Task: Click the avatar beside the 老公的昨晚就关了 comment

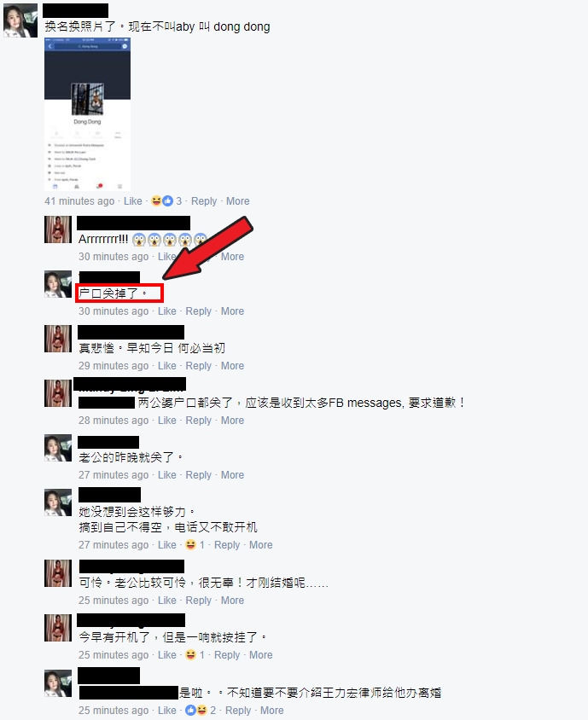Action: 58,448
